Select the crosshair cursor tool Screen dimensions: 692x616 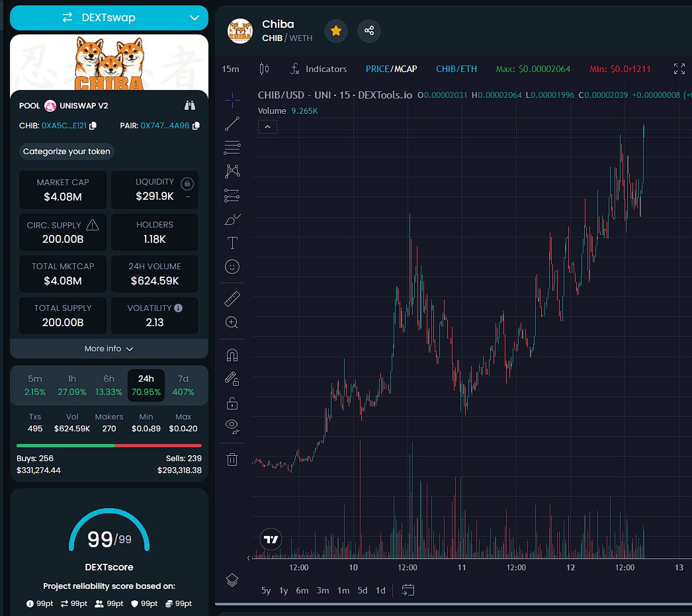[x=232, y=100]
